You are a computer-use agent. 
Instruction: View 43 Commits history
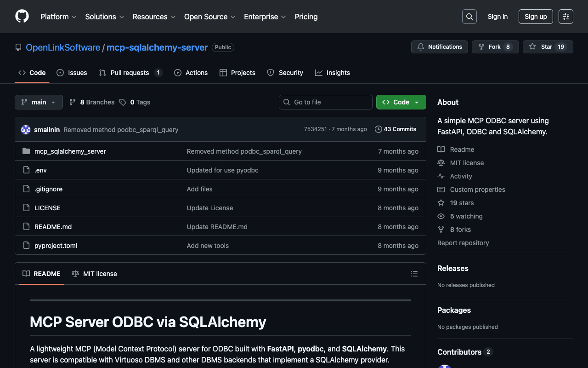[x=396, y=129]
